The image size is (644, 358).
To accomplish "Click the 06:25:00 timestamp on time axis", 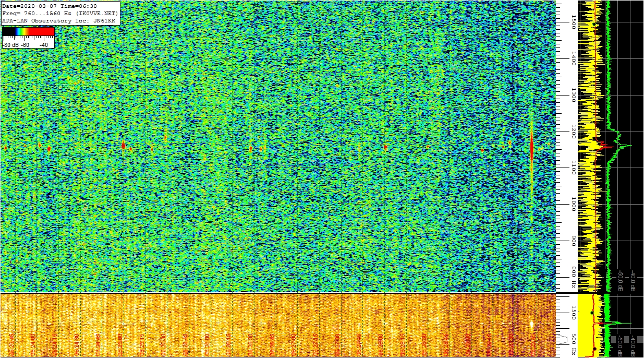I will pos(120,344).
